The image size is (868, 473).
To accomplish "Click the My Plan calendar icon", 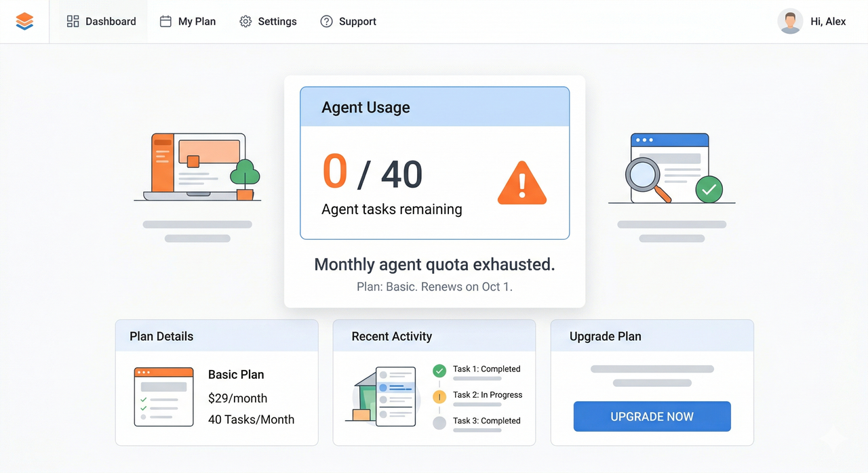I will [x=165, y=22].
